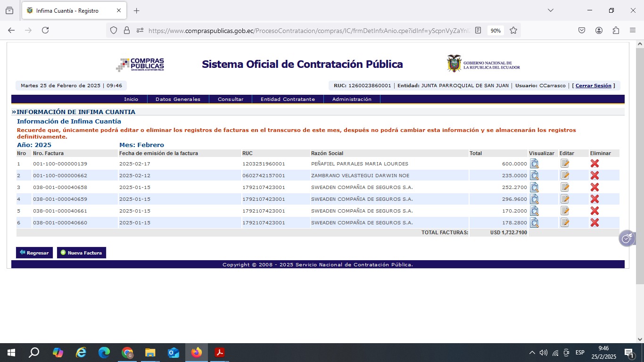Screen dimensions: 644x362
Task: View invoice 038-001-000040658 details
Action: pos(534,187)
